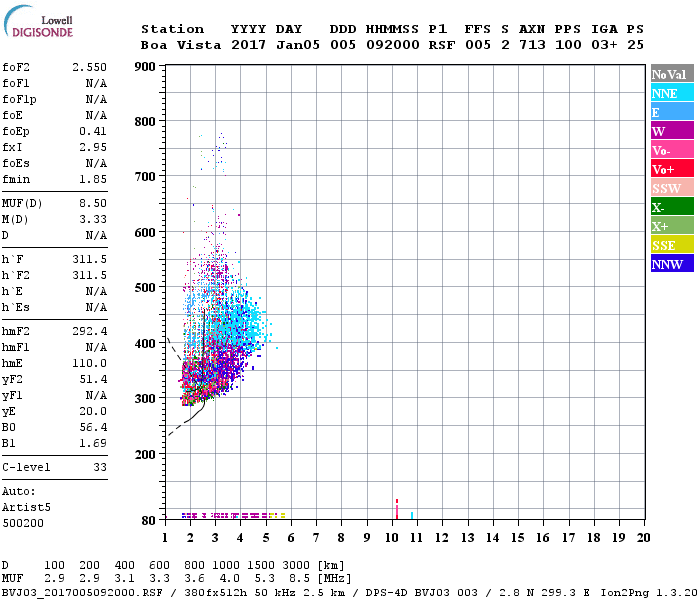The width and height of the screenshot is (700, 600).
Task: Click the MUF 8.5 value for 3000 km
Action: click(299, 579)
